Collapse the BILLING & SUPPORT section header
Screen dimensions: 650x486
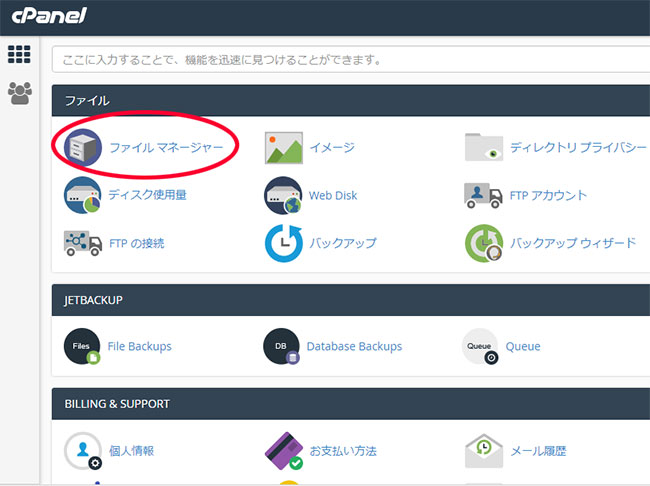click(x=351, y=404)
